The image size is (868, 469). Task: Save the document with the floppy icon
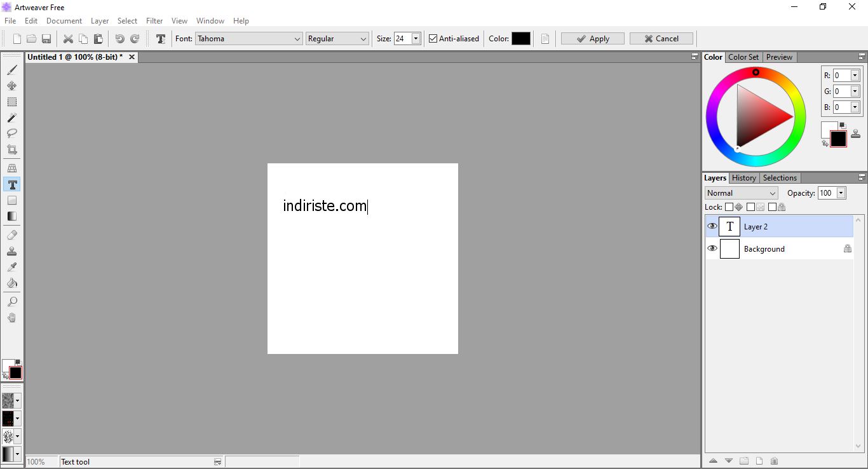[x=46, y=39]
